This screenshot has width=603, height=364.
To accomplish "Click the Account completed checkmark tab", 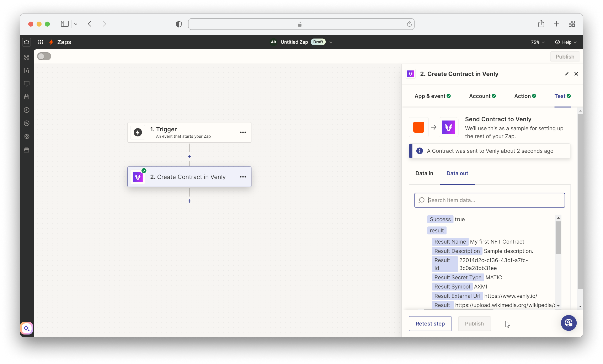I will 482,96.
